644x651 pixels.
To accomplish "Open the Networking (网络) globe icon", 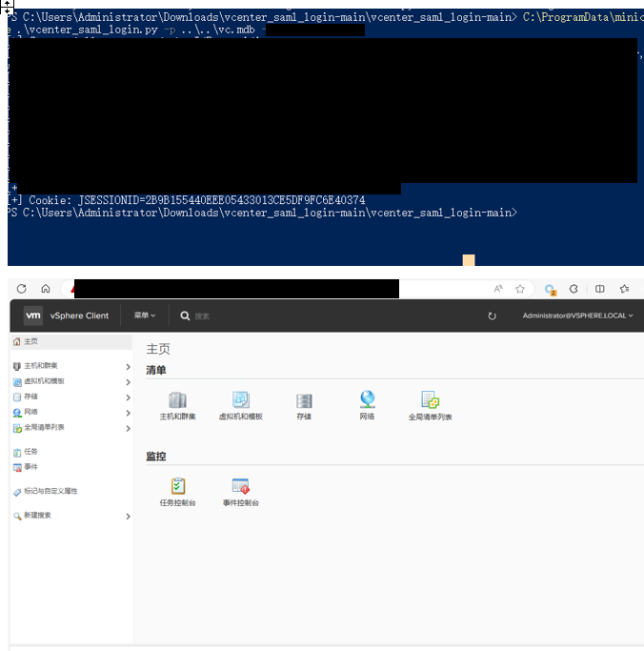I will pos(367,400).
